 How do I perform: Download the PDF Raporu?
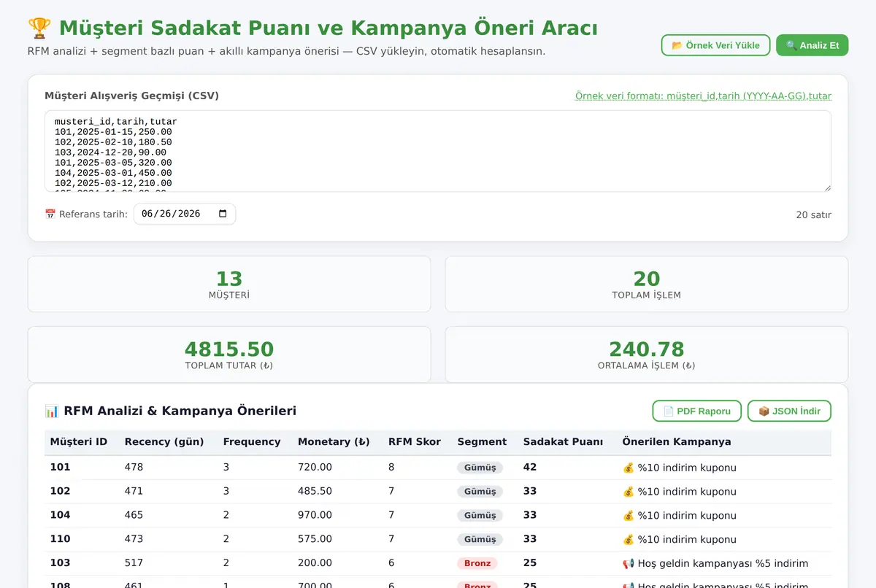tap(696, 411)
